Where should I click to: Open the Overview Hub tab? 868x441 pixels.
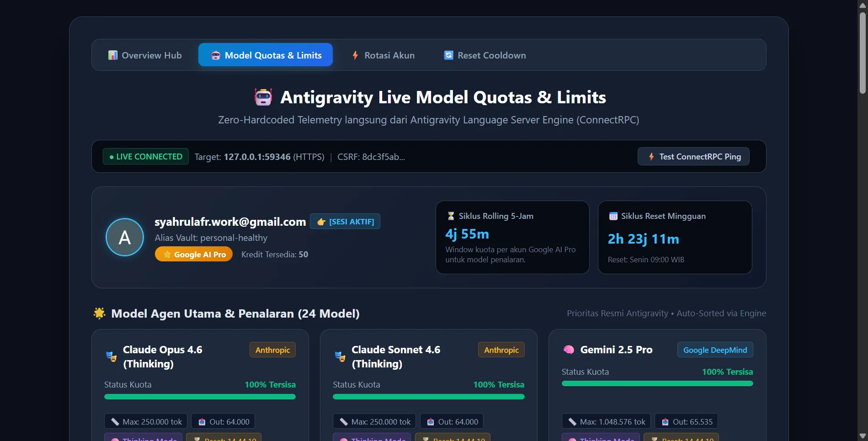point(144,55)
